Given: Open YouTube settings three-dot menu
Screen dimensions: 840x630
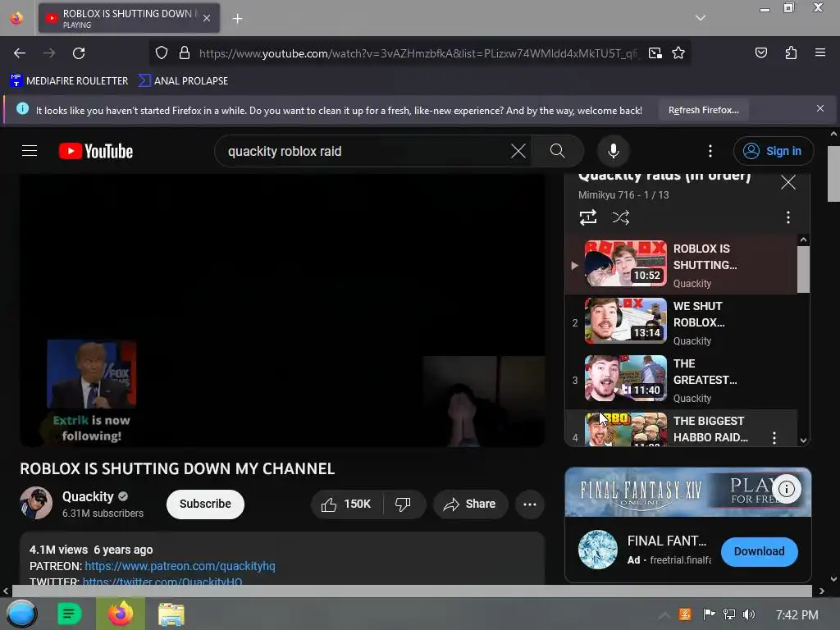Looking at the screenshot, I should coord(710,151).
